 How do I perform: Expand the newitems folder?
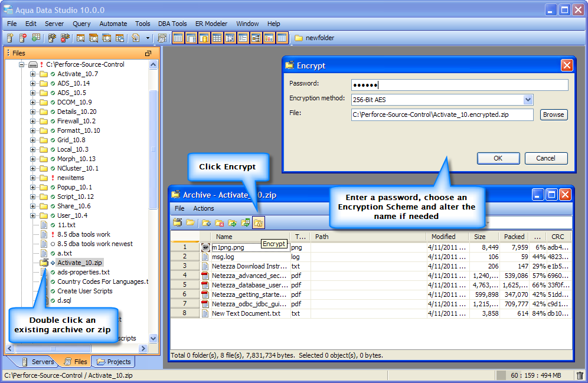[x=32, y=178]
